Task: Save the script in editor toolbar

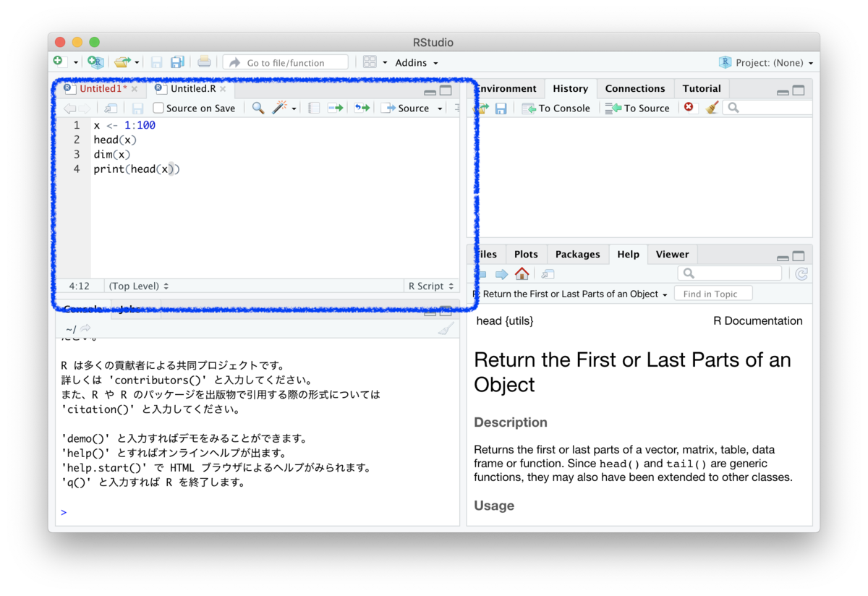Action: point(137,108)
